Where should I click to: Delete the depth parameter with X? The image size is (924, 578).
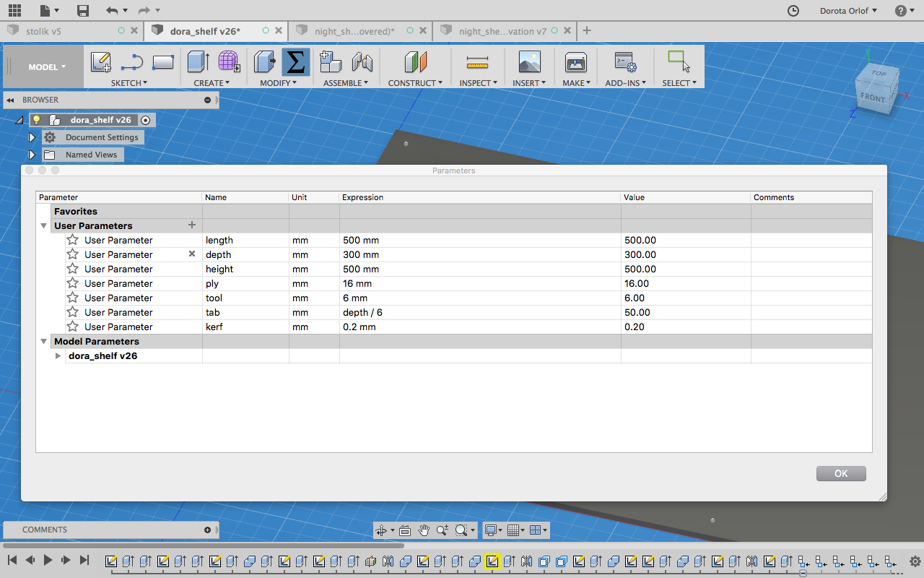[192, 254]
